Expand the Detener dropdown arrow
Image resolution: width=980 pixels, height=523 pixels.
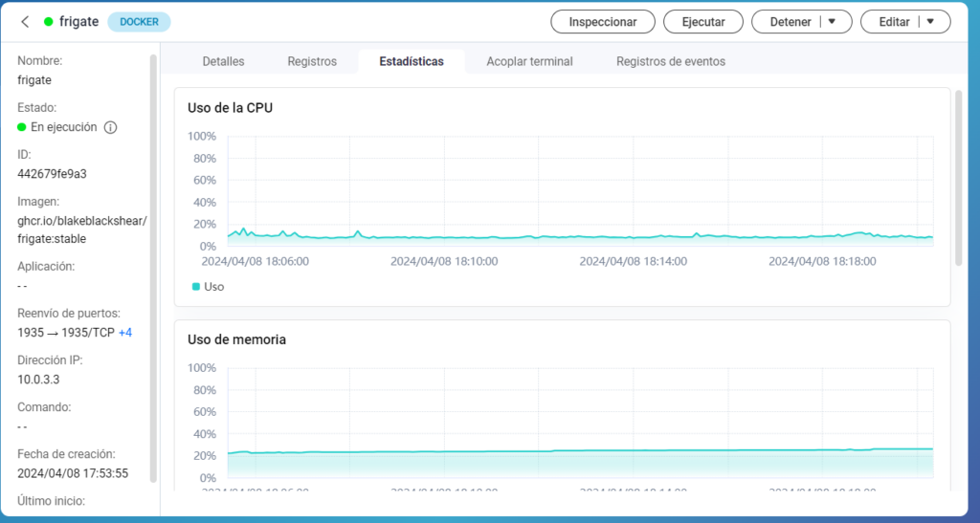[832, 22]
